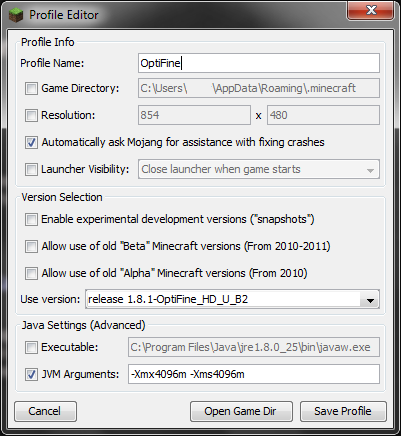
Task: Open the Use version dropdown
Action: [x=232, y=299]
